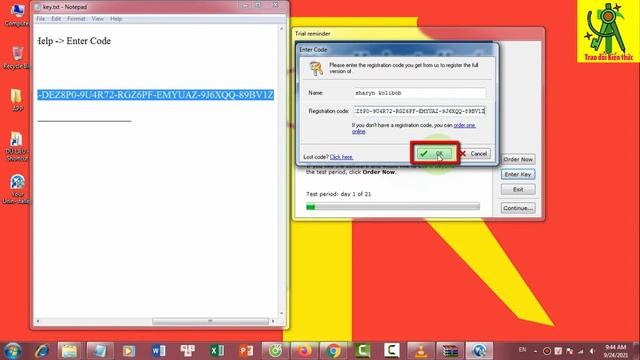
Task: Click the Notepad horizontal scrollbar thumb
Action: tap(210, 321)
